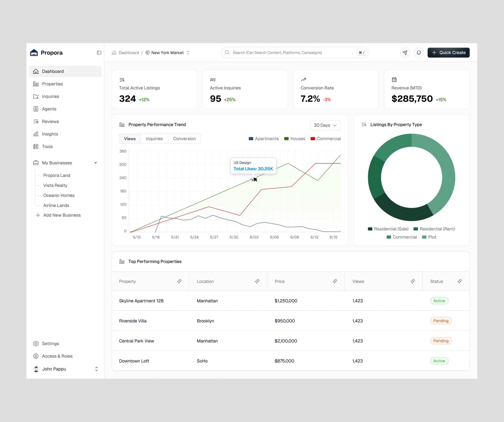Open the 30 Days range dropdown
The height and width of the screenshot is (422, 504).
[325, 125]
